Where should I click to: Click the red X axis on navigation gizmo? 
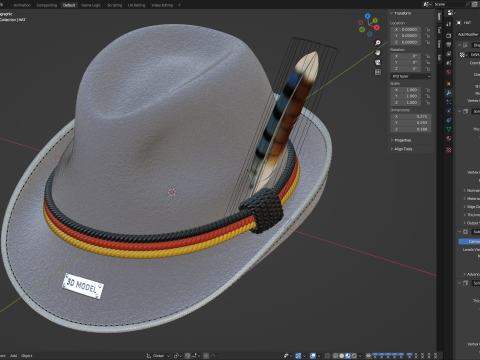377,28
